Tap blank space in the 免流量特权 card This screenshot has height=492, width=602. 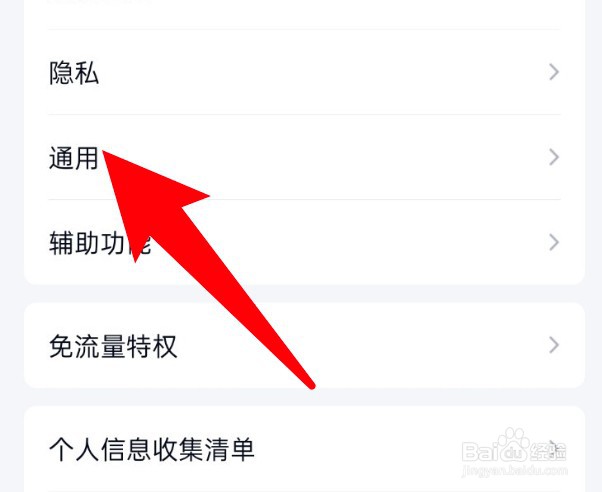pyautogui.click(x=384, y=345)
